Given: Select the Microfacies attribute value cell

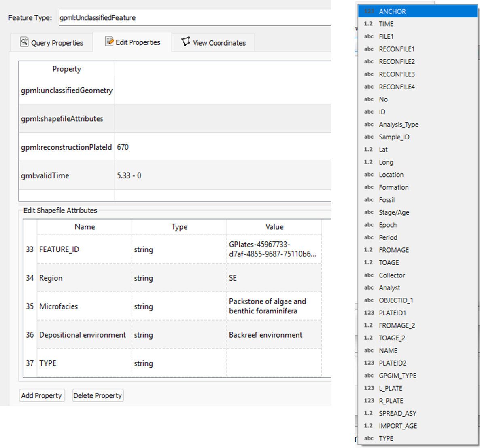Looking at the screenshot, I should tap(274, 306).
